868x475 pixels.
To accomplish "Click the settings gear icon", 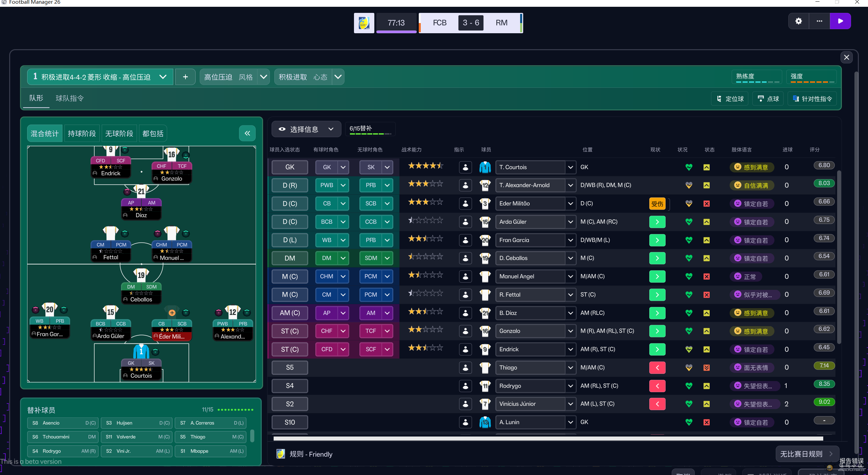I will (x=798, y=21).
